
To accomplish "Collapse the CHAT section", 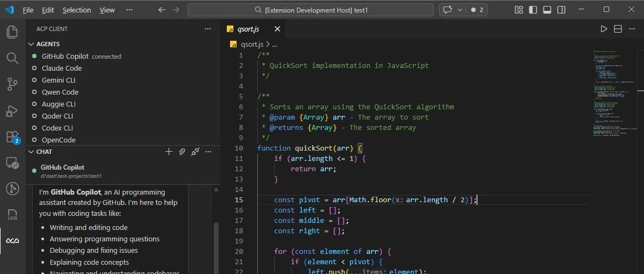I will tap(31, 152).
